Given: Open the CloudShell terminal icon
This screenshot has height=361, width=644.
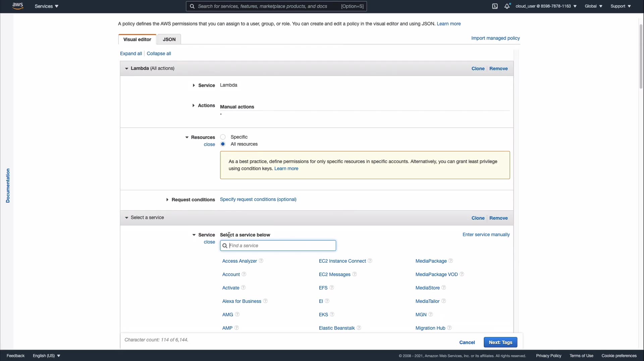Looking at the screenshot, I should coord(495,6).
